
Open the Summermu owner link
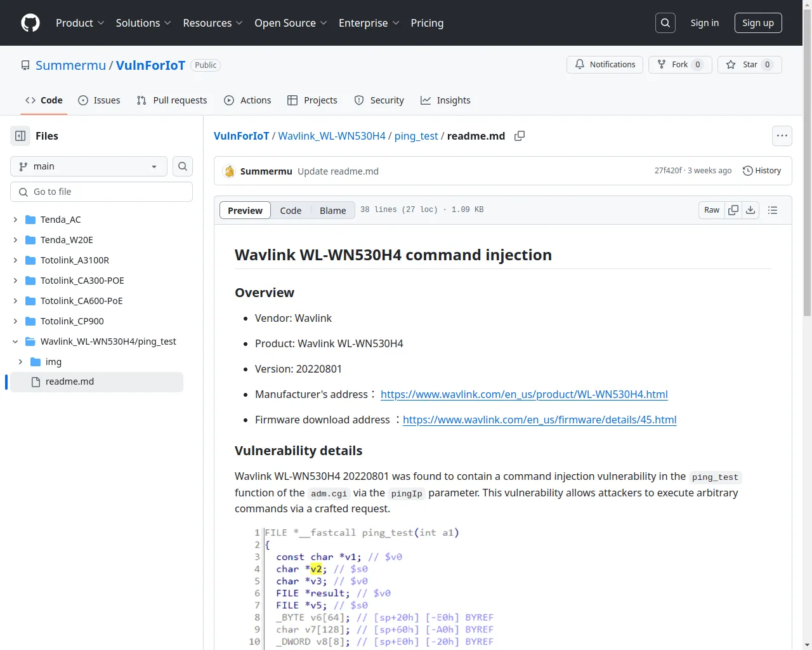[x=70, y=65]
